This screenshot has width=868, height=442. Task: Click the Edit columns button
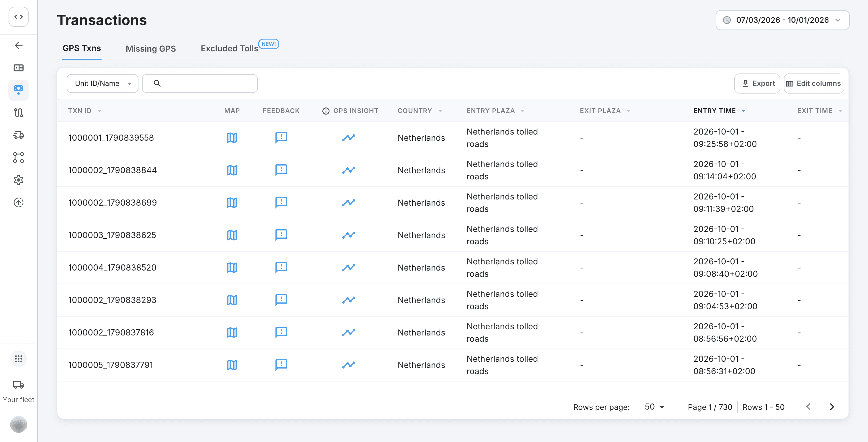[x=814, y=84]
